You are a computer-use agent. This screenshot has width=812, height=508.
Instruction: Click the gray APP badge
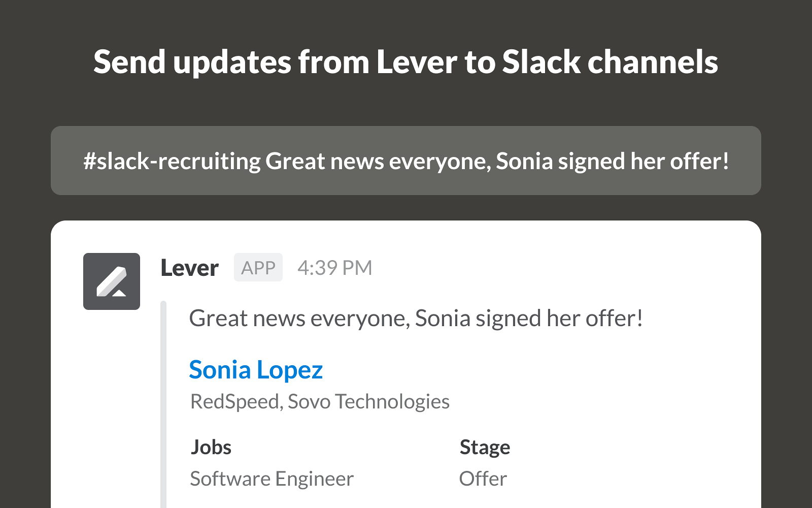point(258,268)
